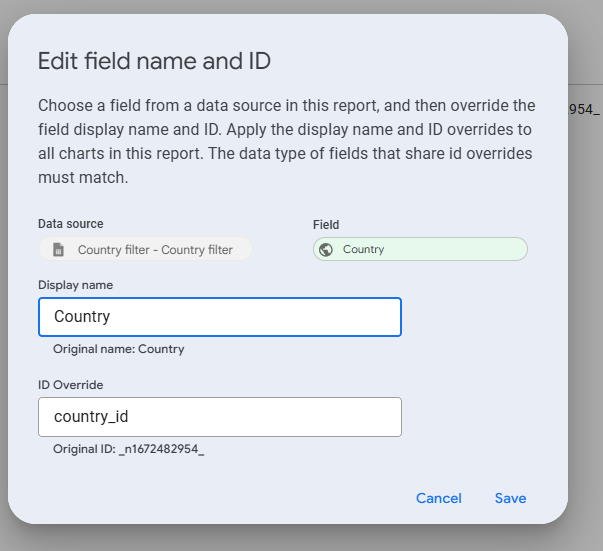The width and height of the screenshot is (603, 551).
Task: Click the data source sheet icon
Action: (58, 250)
